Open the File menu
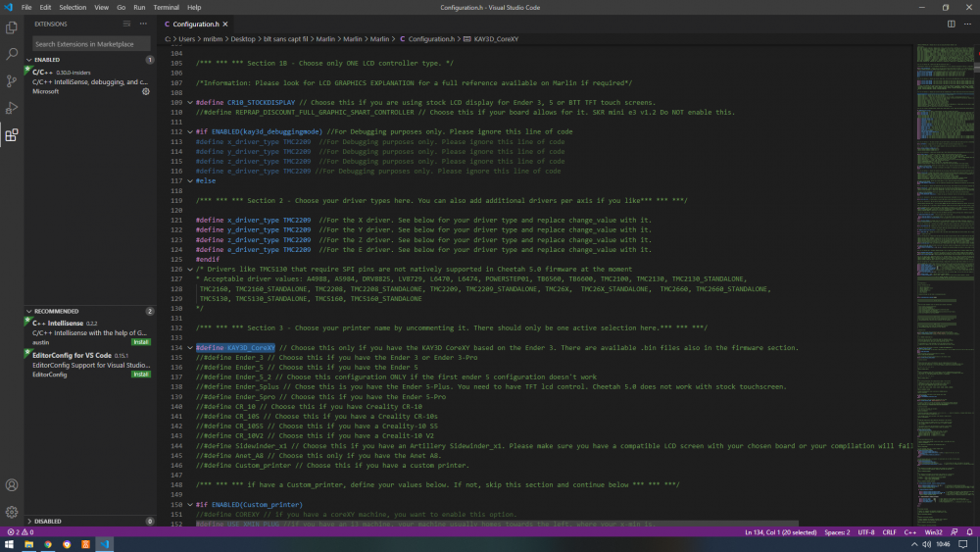Viewport: 980px width, 552px height. click(26, 8)
